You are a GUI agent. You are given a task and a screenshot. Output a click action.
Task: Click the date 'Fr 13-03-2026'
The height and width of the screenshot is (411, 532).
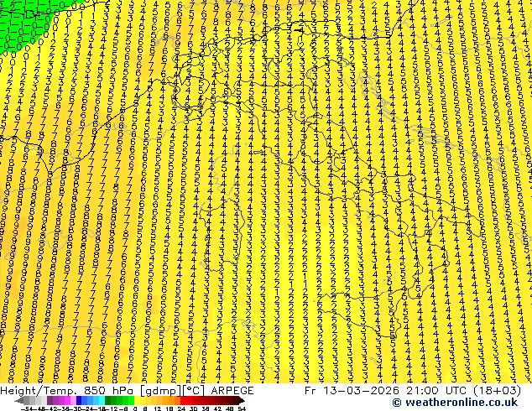(x=352, y=391)
